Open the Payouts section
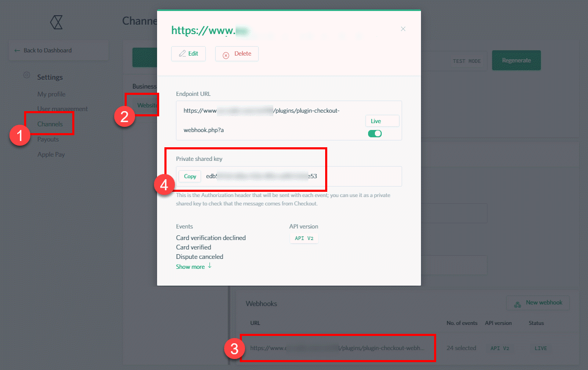 pos(48,138)
